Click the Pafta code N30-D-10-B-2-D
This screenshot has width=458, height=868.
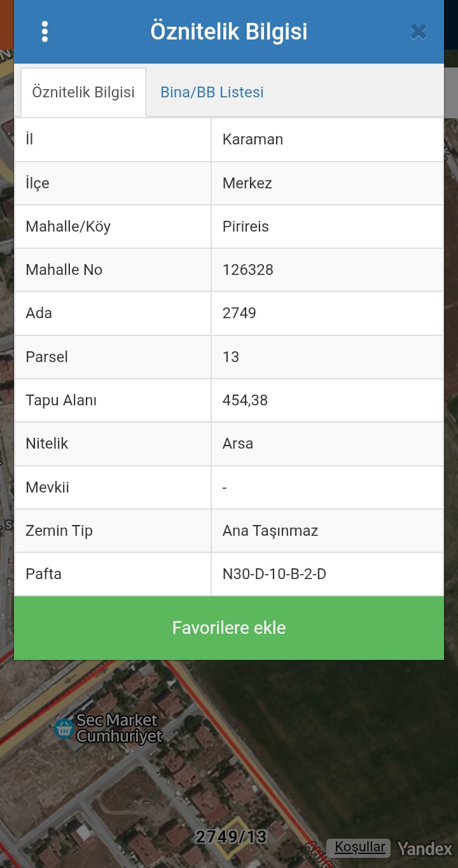(x=274, y=574)
